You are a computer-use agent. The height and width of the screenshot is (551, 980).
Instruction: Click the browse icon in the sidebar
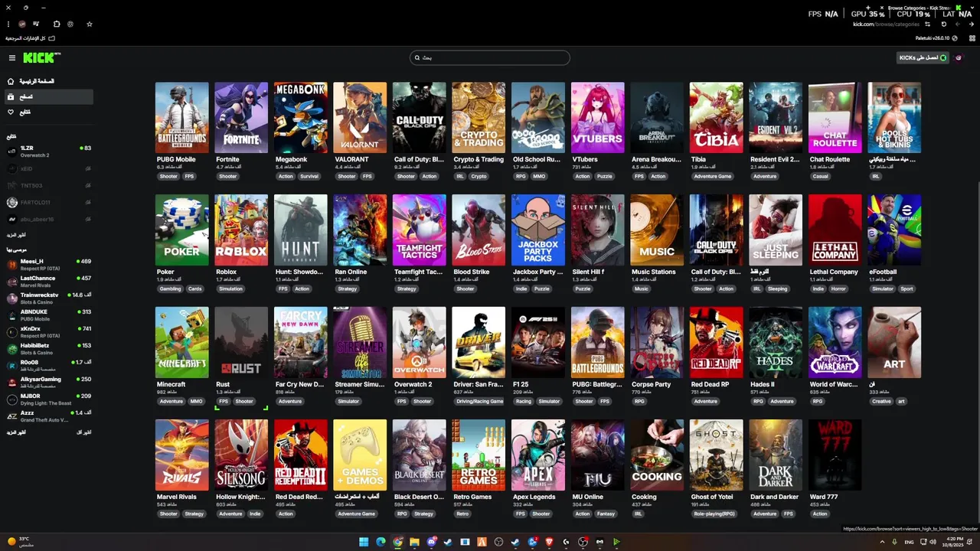point(11,96)
